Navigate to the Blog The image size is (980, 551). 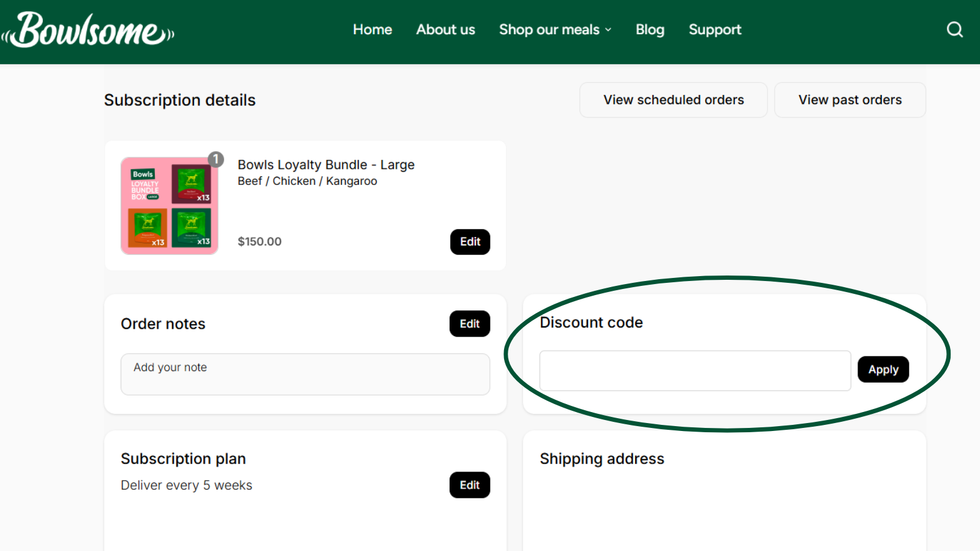(649, 29)
